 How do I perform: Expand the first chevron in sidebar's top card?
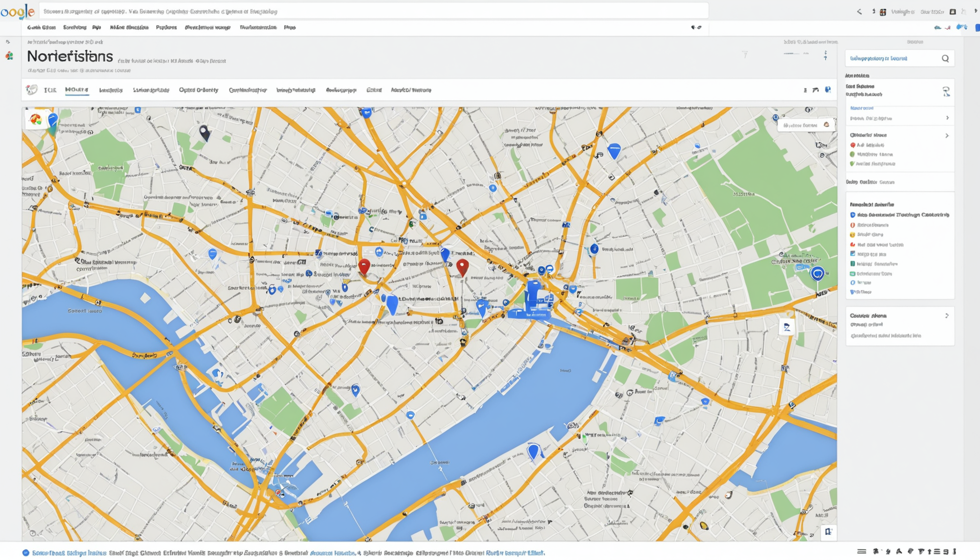(x=947, y=118)
